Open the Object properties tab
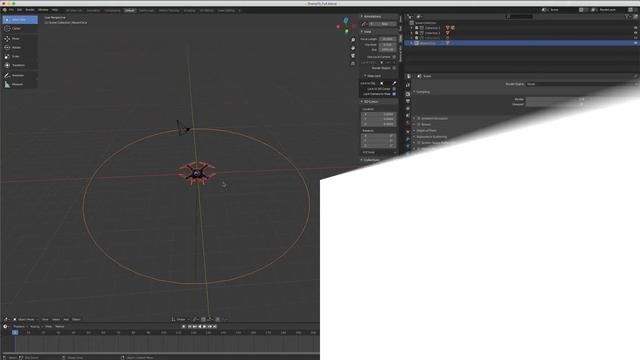 pyautogui.click(x=408, y=131)
